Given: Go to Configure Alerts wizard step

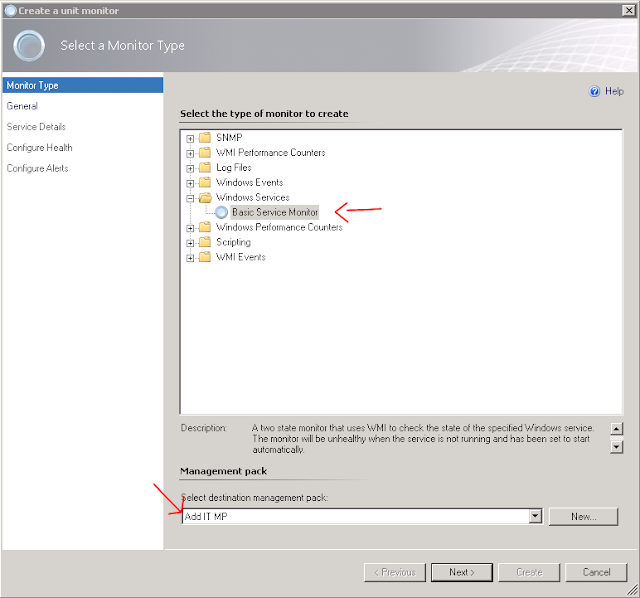Looking at the screenshot, I should 38,168.
